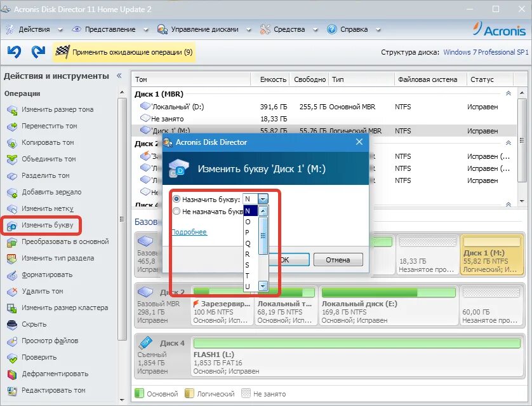Screen dimensions: 532x406
Task: Click the Не занято legend swatch
Action: point(246,393)
